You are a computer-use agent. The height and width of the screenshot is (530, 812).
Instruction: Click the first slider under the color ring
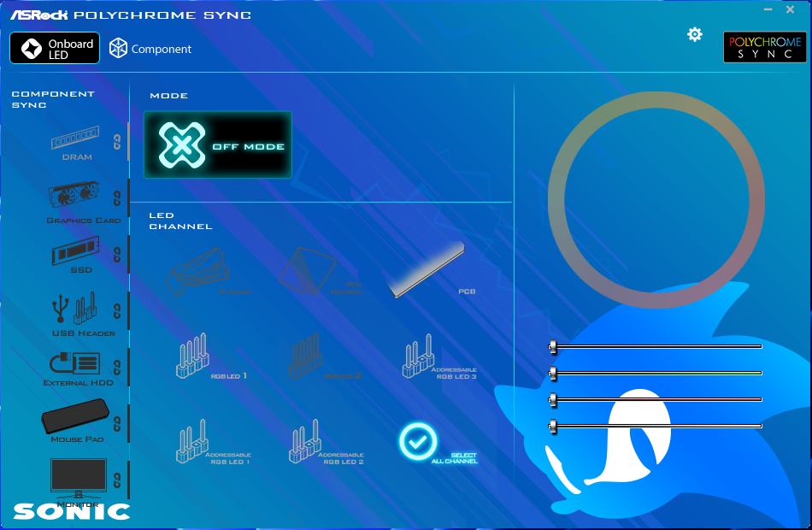tap(655, 346)
